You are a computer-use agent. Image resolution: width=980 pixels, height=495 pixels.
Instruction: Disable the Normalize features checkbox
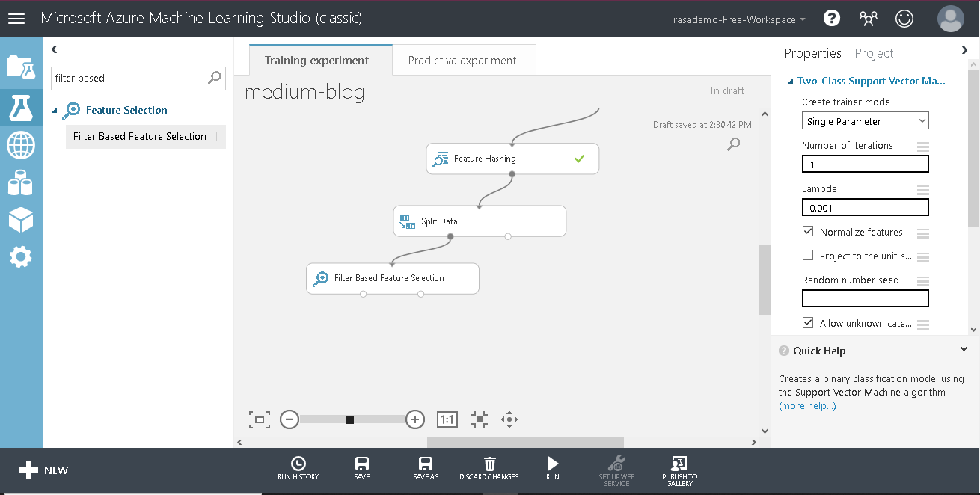[807, 231]
